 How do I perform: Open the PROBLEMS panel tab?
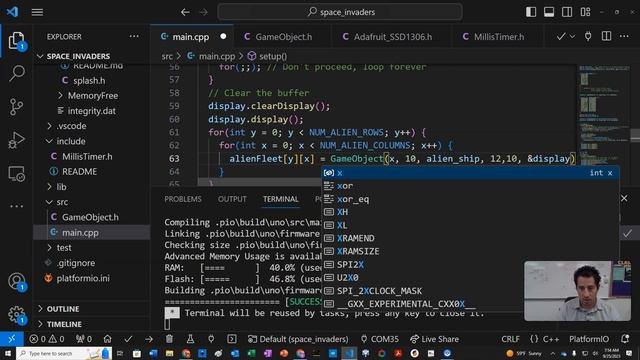coord(183,199)
